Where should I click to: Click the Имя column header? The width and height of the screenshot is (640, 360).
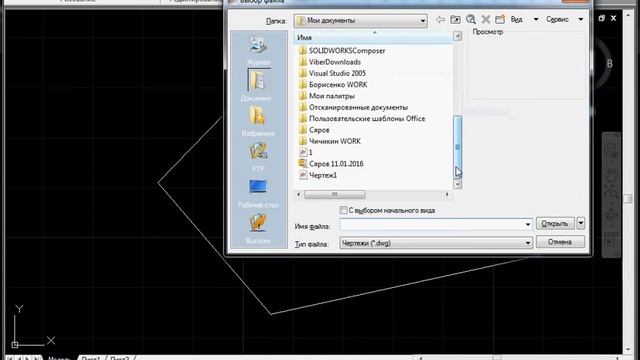point(373,38)
